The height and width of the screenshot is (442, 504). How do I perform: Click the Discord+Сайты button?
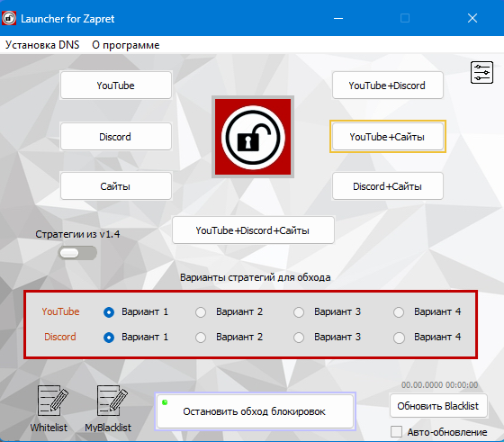tap(388, 186)
